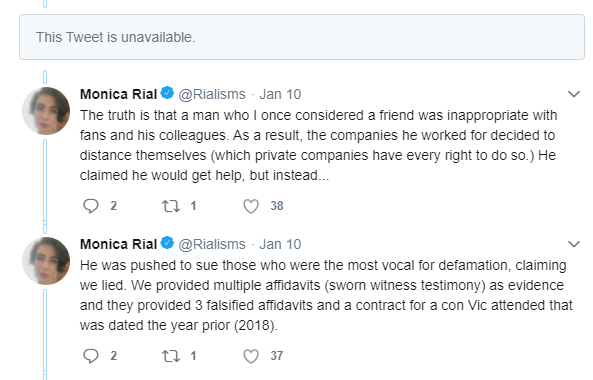
Task: Click the profile avatar beside the 'He was pushed' tweet
Action: tap(46, 261)
